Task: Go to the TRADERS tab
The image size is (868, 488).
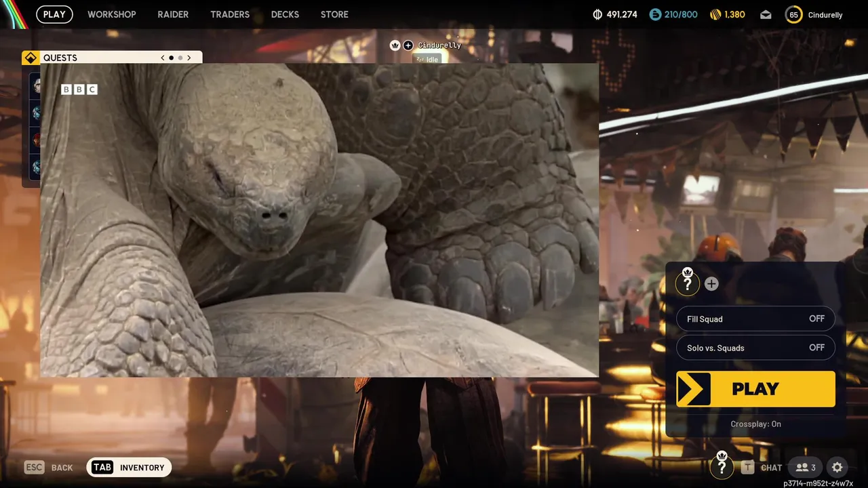Action: 230,14
